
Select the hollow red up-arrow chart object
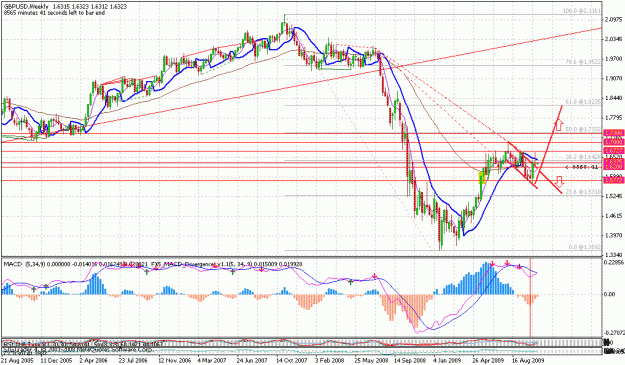[x=558, y=125]
